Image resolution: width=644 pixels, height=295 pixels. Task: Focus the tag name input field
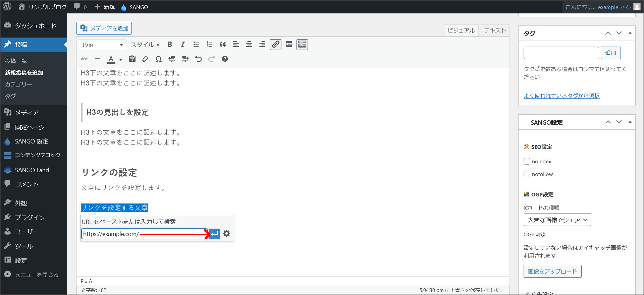[x=561, y=53]
